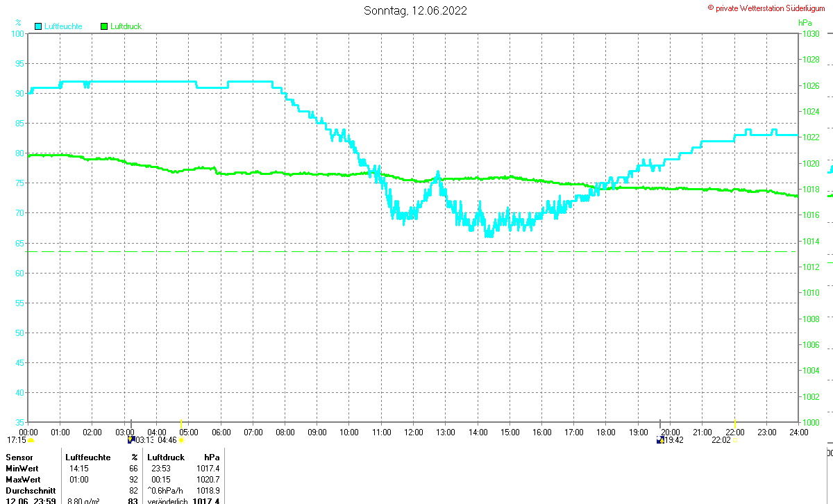Click the MinWert row label in the table

tap(22, 469)
